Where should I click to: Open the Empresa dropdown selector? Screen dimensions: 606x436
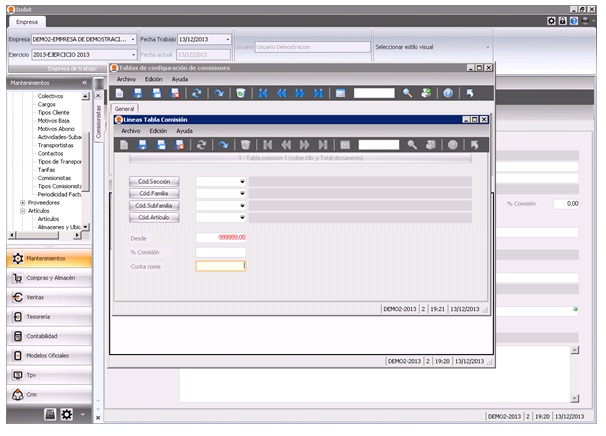pyautogui.click(x=133, y=39)
